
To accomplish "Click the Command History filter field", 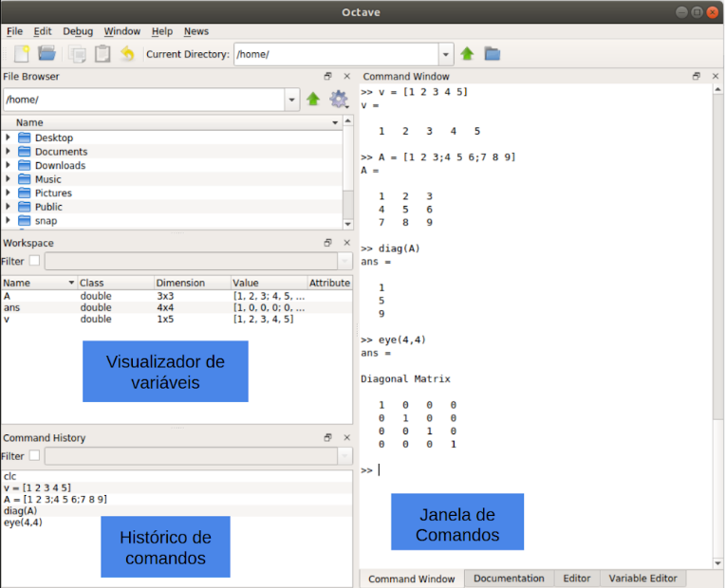I will pyautogui.click(x=191, y=456).
